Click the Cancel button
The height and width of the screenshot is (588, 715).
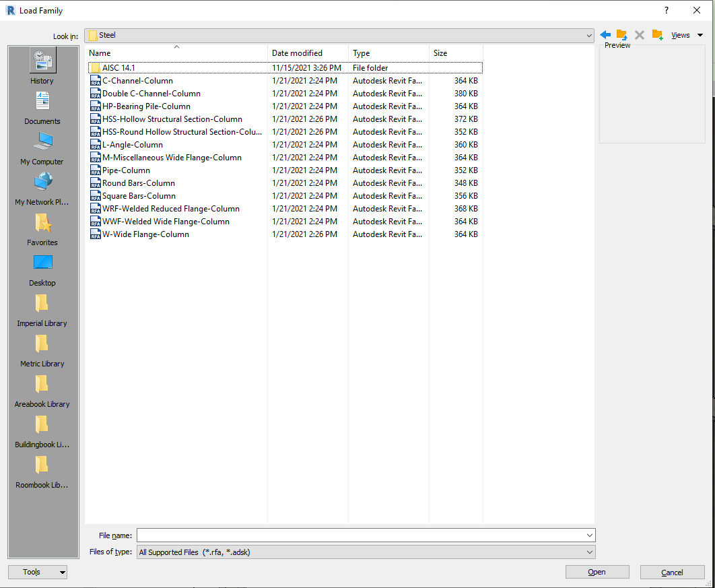pyautogui.click(x=672, y=572)
